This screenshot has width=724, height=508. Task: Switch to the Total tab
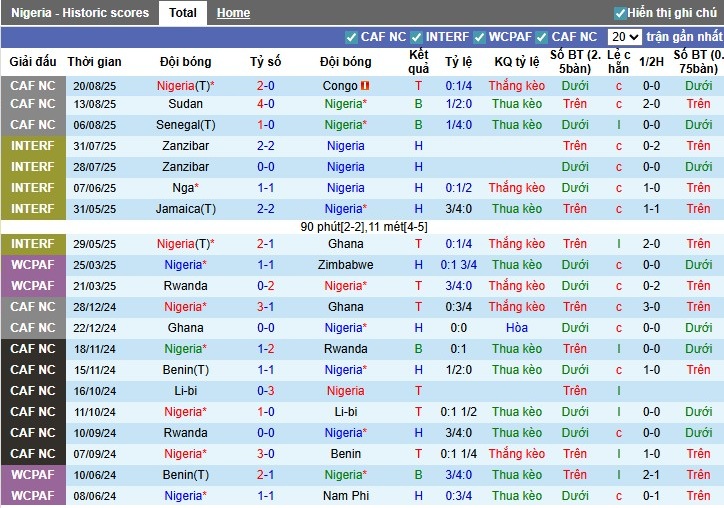pyautogui.click(x=183, y=12)
